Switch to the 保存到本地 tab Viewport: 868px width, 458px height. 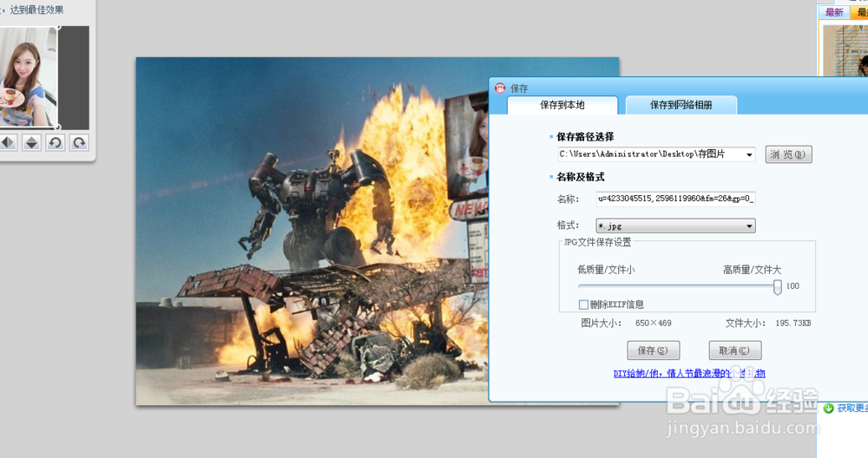(x=562, y=105)
